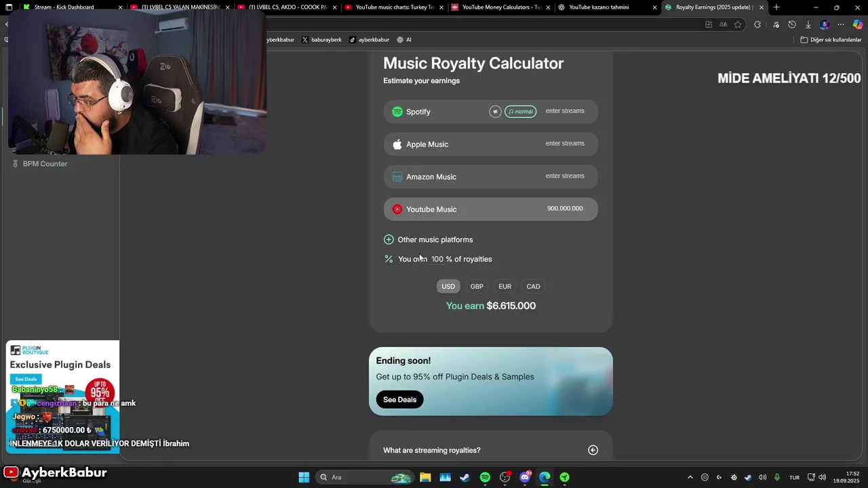Click the YouTube Music 900.000.000 streams value

click(565, 209)
